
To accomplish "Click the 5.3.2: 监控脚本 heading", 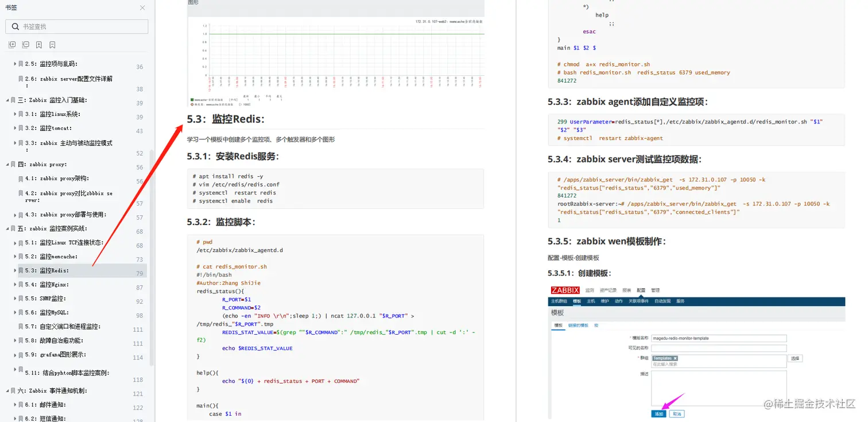I will [x=221, y=222].
